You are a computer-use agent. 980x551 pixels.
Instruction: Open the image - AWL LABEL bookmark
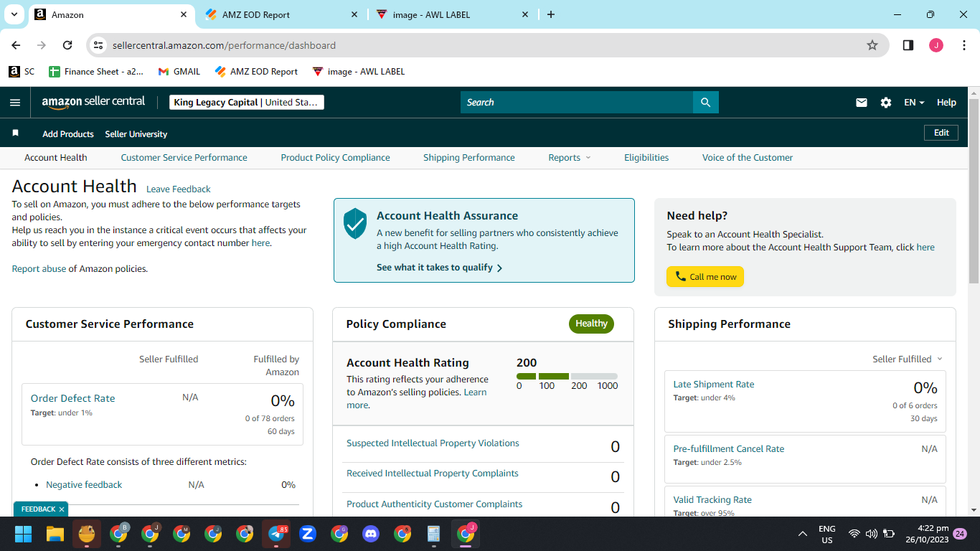[359, 72]
